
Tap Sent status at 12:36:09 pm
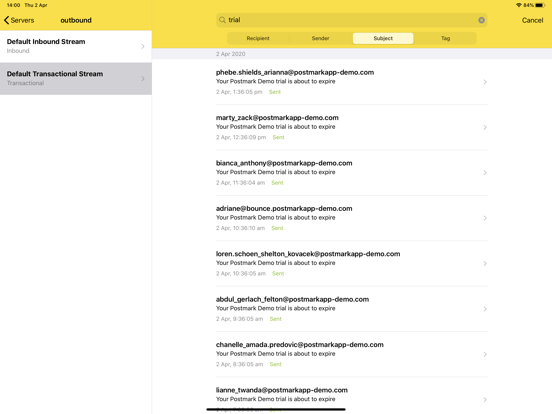click(x=278, y=137)
